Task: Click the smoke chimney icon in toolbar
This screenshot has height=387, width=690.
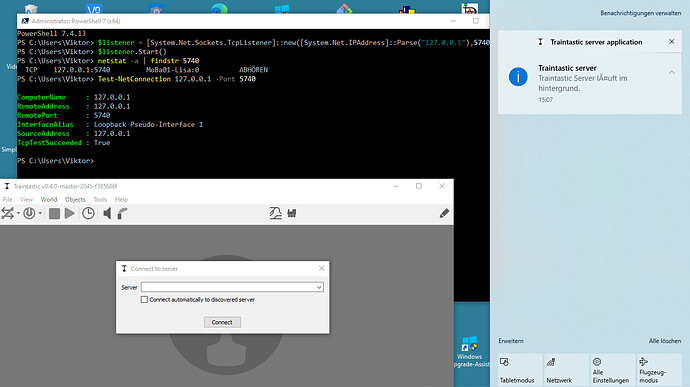Action: pos(122,214)
